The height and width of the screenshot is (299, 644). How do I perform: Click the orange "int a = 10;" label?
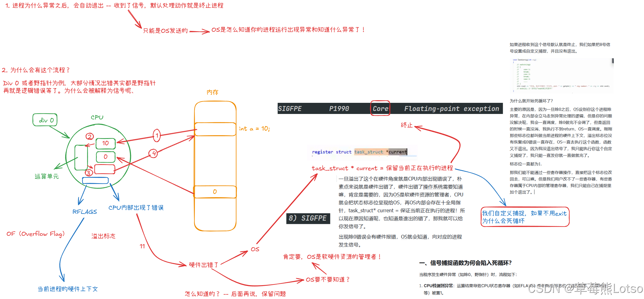click(254, 129)
